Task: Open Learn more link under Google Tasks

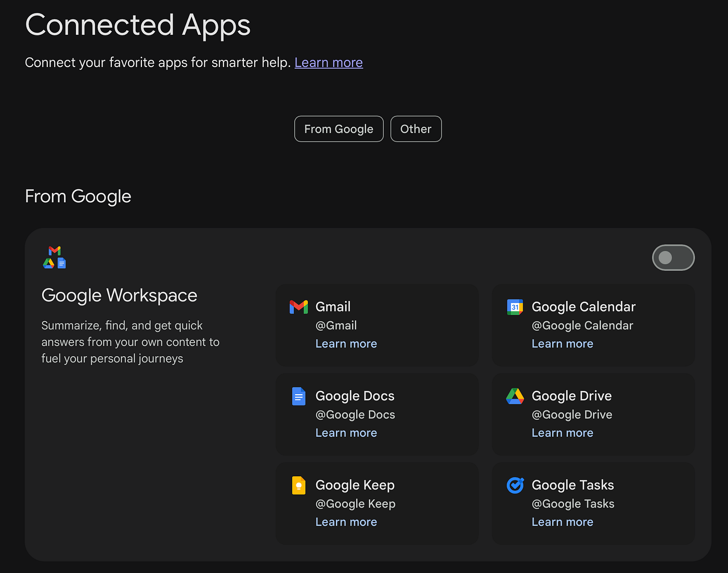Action: (563, 522)
